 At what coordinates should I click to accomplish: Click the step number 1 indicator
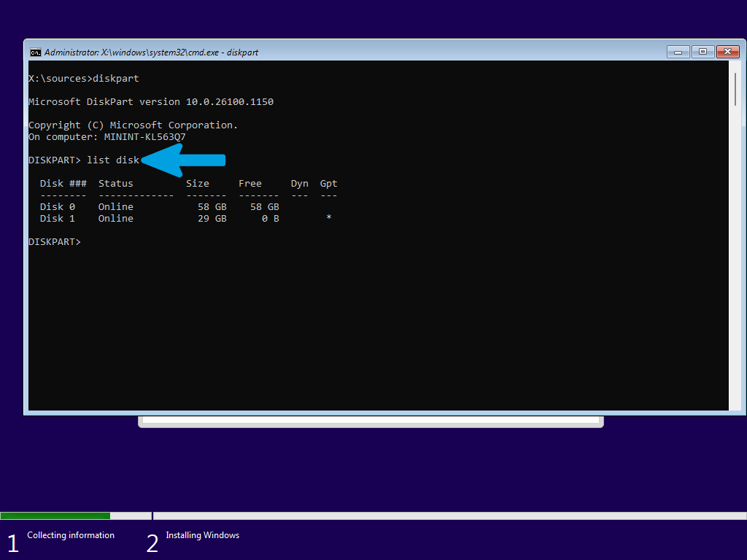click(13, 543)
